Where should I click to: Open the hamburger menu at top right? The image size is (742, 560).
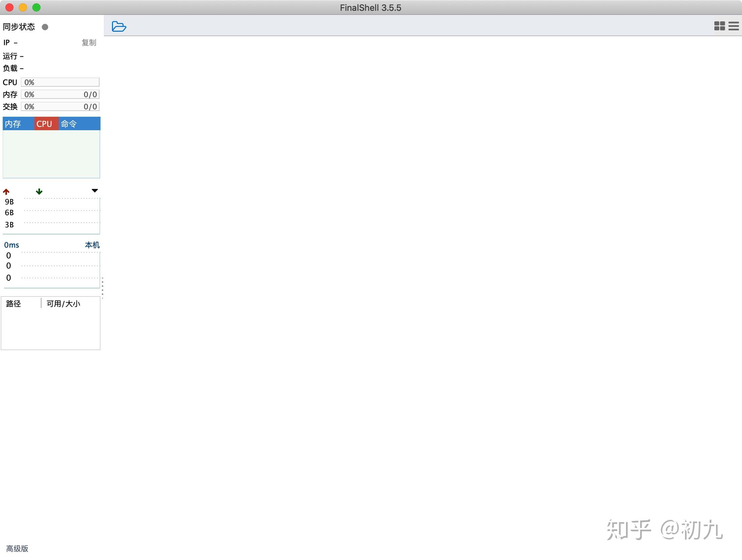[x=733, y=26]
